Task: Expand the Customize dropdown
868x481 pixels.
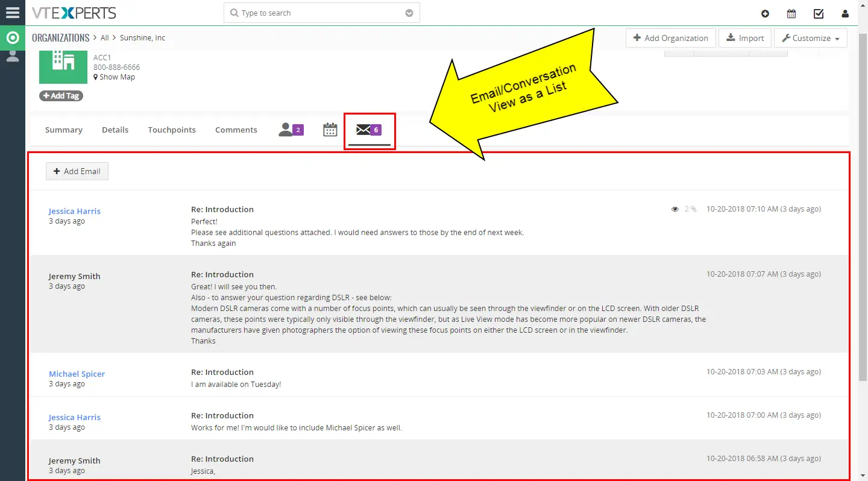Action: click(810, 38)
